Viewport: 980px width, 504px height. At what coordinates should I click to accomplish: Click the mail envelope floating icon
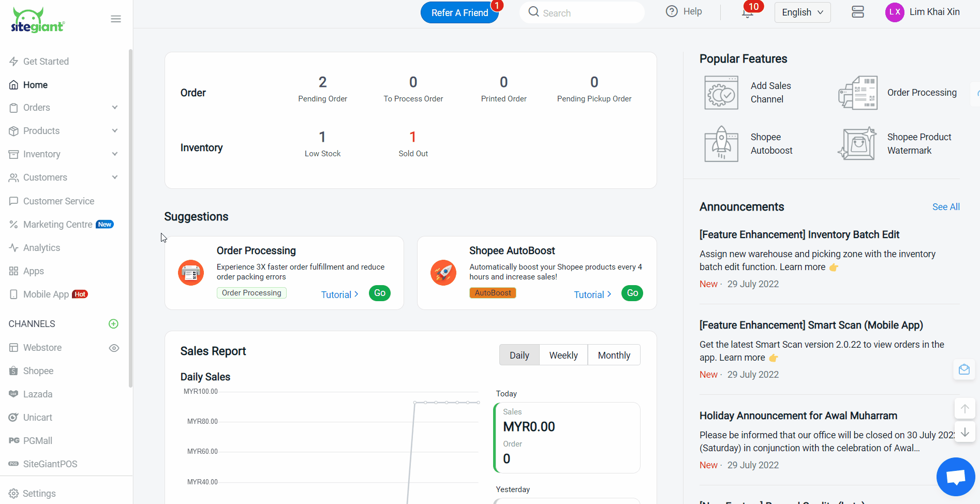(964, 369)
